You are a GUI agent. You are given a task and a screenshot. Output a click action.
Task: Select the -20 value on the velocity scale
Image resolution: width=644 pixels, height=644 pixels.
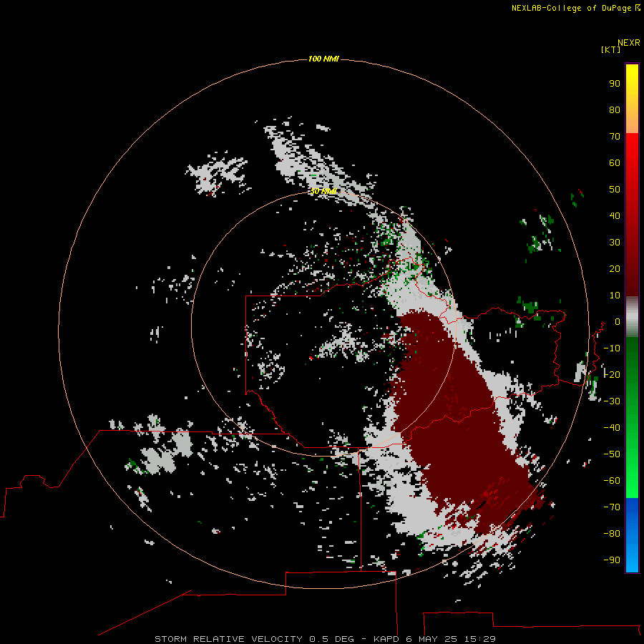coord(612,374)
